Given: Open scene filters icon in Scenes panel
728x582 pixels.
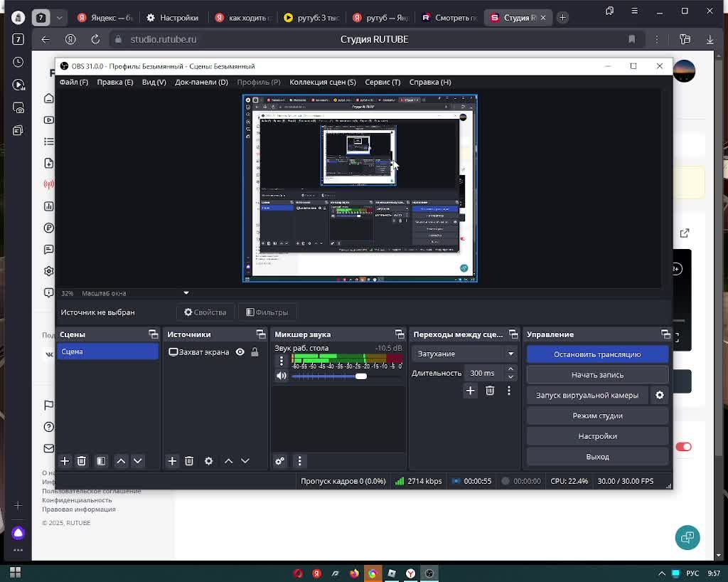Looking at the screenshot, I should [101, 461].
